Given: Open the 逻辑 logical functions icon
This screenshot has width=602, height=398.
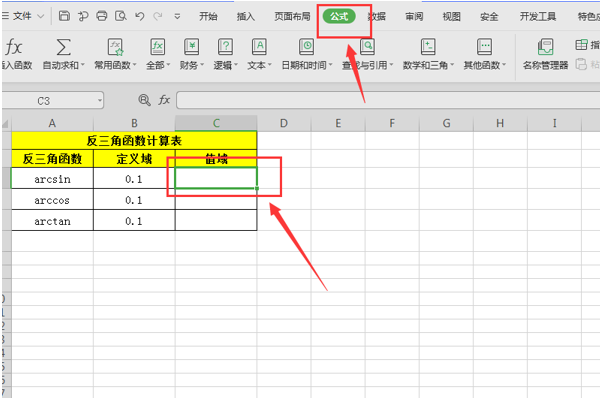Looking at the screenshot, I should pos(225,47).
